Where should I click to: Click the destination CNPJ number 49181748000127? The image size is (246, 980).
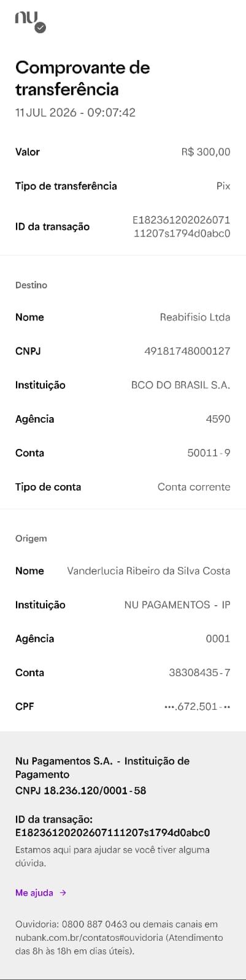point(187,351)
